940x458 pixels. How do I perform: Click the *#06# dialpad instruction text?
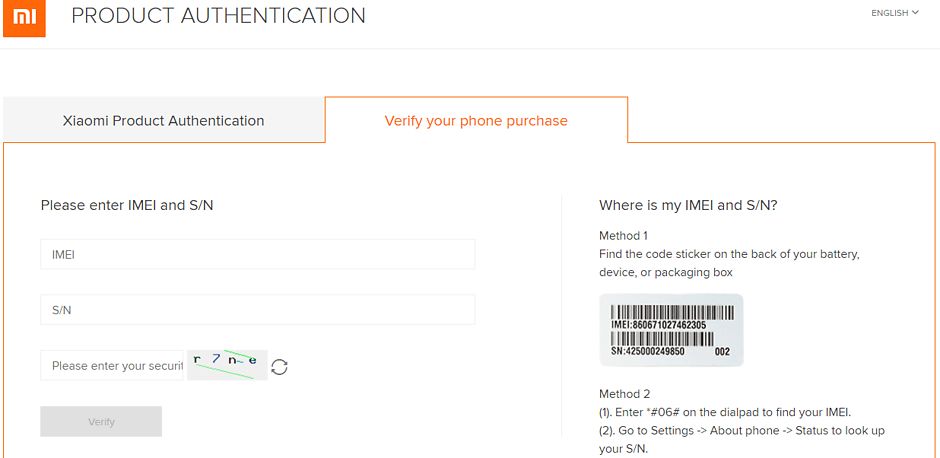(729, 413)
